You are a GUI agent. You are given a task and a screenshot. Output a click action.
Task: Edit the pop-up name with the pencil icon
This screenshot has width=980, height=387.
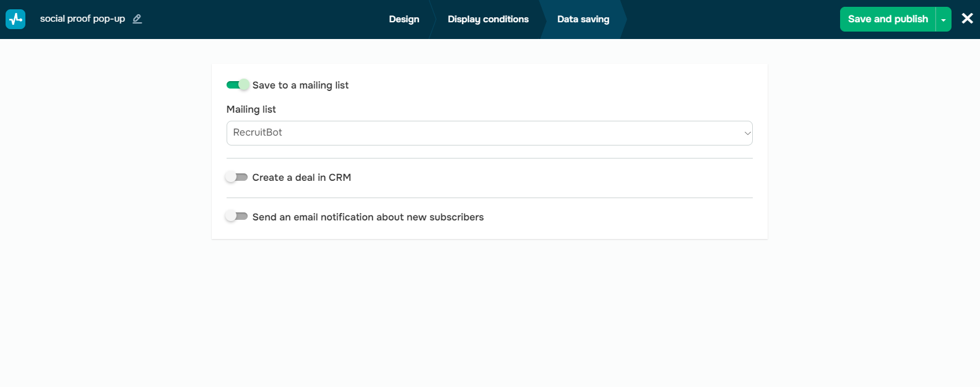pos(137,19)
